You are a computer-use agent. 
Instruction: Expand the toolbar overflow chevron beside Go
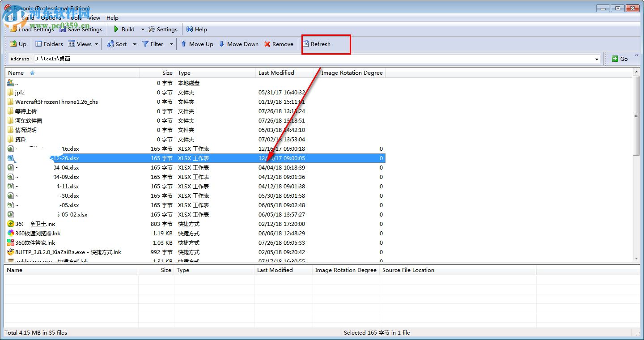[x=637, y=55]
